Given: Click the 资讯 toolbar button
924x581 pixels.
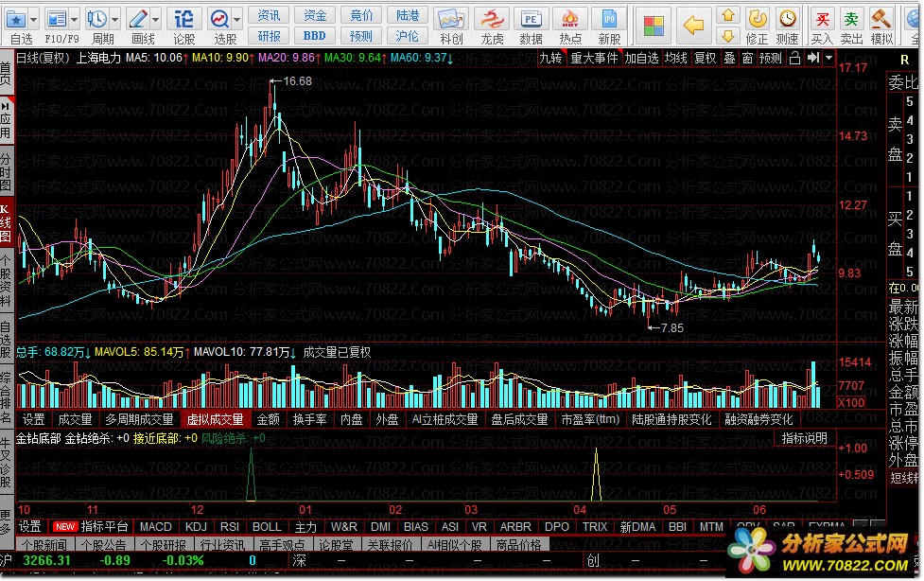Looking at the screenshot, I should pos(270,15).
